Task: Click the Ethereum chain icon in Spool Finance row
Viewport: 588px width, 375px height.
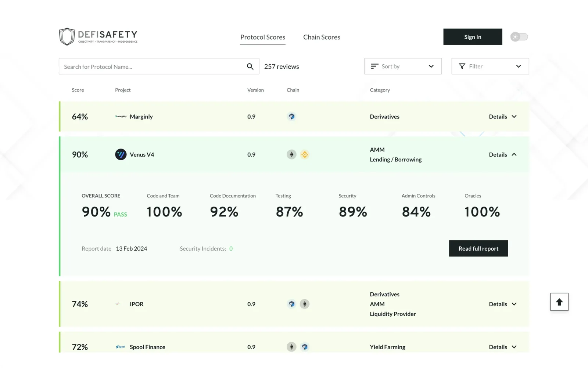Action: coord(291,347)
